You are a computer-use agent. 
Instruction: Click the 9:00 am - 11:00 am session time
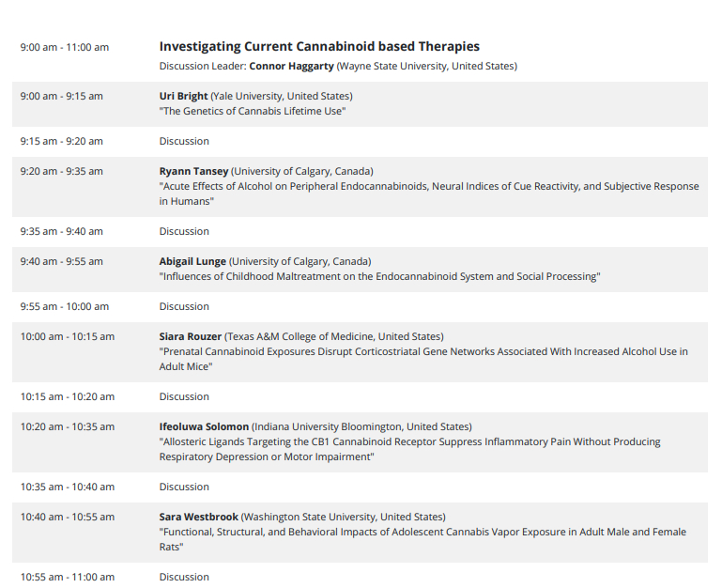pyautogui.click(x=65, y=47)
